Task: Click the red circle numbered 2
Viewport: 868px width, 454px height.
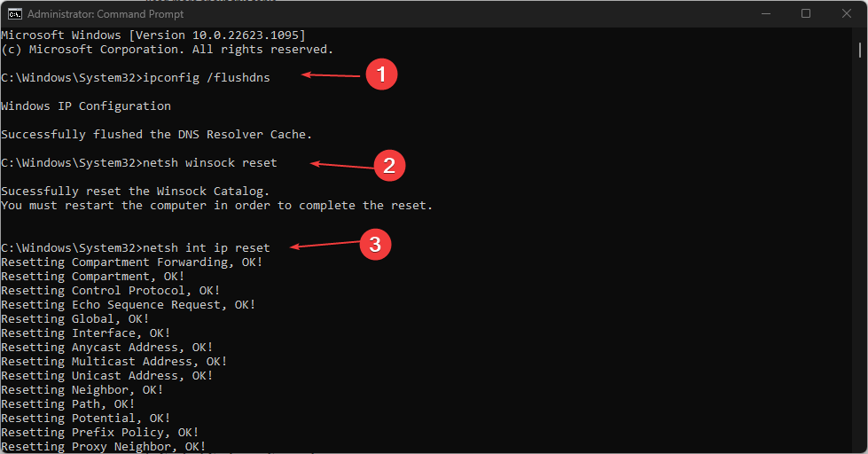Action: tap(389, 165)
